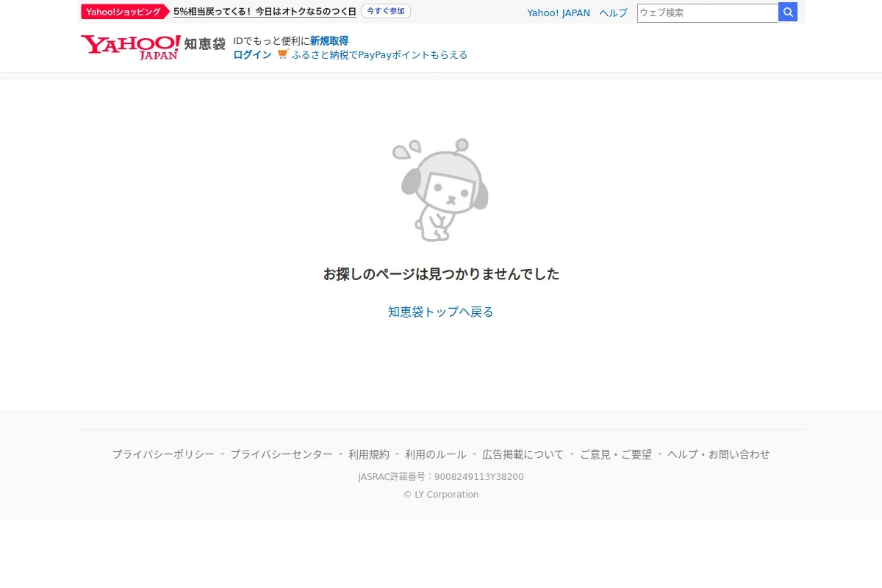Open the プライバシーポリシー footer link
The width and height of the screenshot is (882, 588).
[163, 454]
